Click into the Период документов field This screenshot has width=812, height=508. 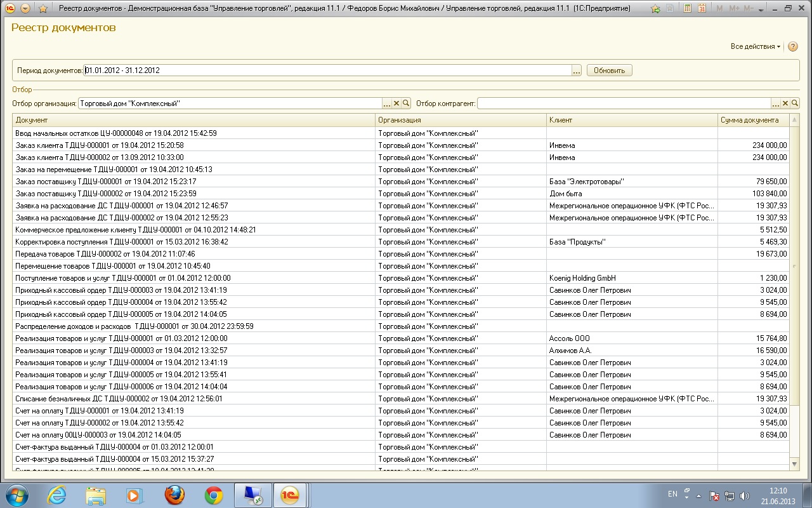pyautogui.click(x=327, y=70)
